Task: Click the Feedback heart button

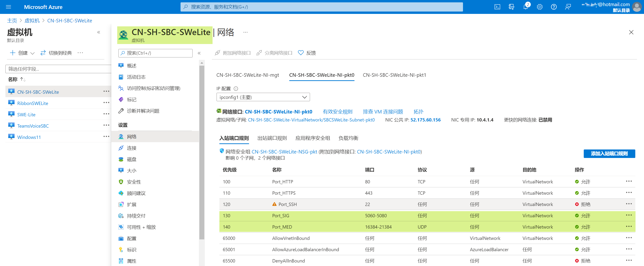Action: pos(307,53)
